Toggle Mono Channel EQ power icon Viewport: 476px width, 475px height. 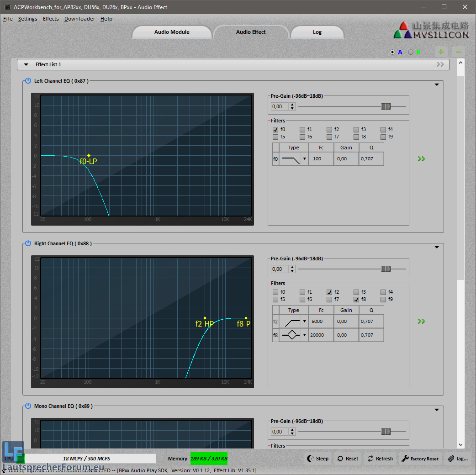[28, 406]
